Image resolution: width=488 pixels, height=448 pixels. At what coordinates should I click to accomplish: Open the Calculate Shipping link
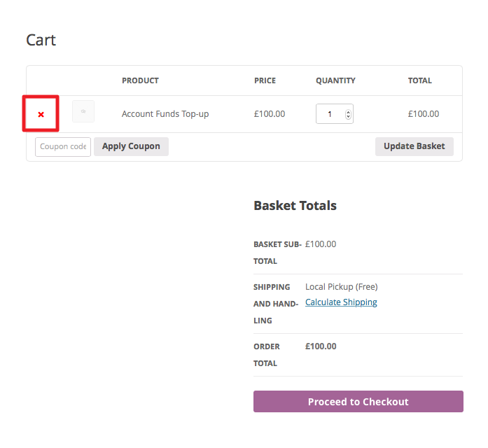(341, 302)
